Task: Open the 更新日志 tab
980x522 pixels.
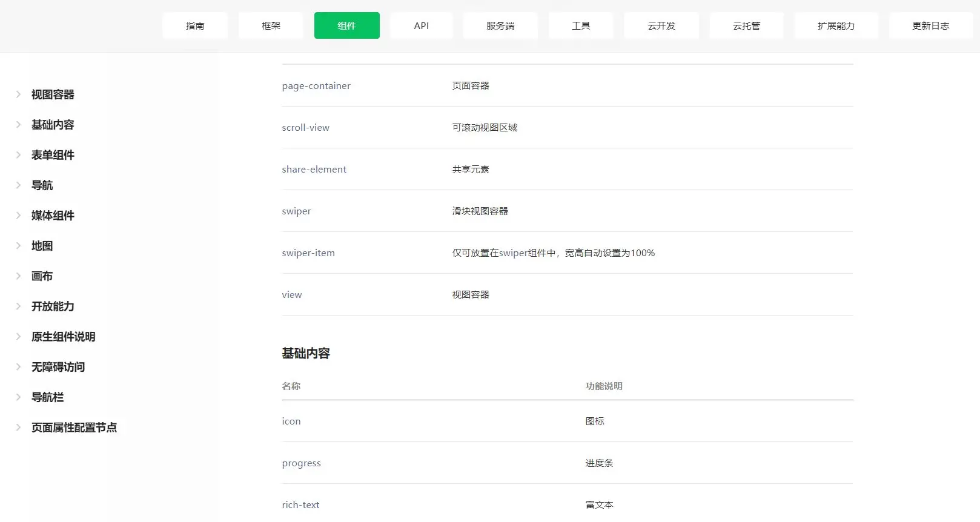Action: [x=930, y=25]
